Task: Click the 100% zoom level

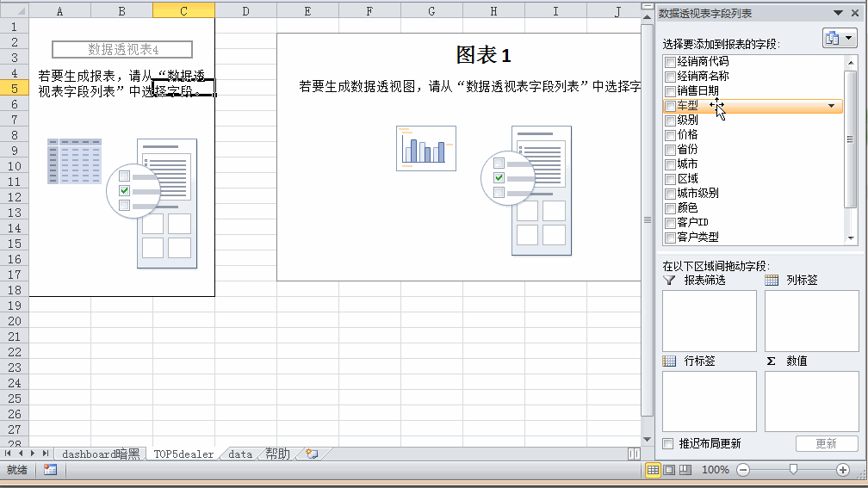Action: coord(716,470)
